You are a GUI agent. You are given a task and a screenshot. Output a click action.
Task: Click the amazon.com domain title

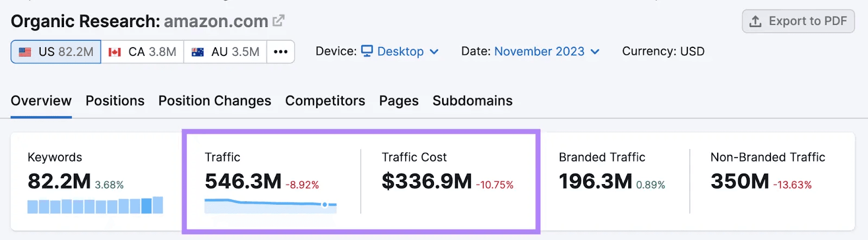pyautogui.click(x=216, y=21)
